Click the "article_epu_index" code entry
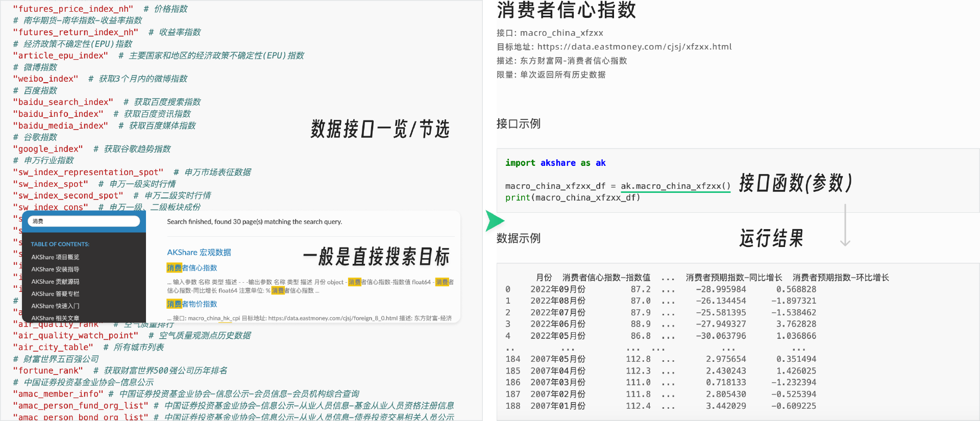The width and height of the screenshot is (980, 421). point(60,56)
